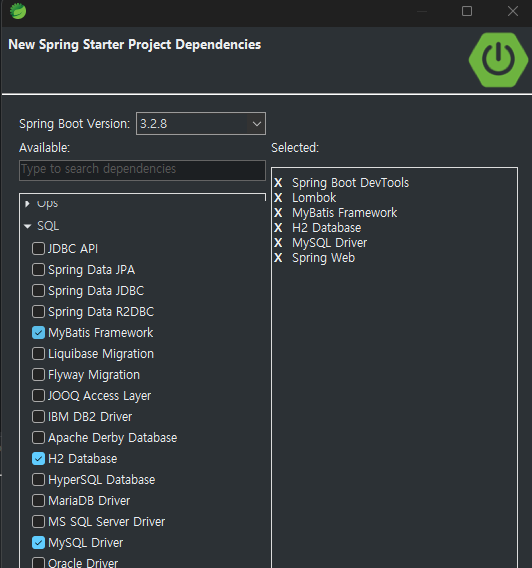Check the Spring Data JPA option
Viewport: 532px width, 568px height.
(x=38, y=270)
